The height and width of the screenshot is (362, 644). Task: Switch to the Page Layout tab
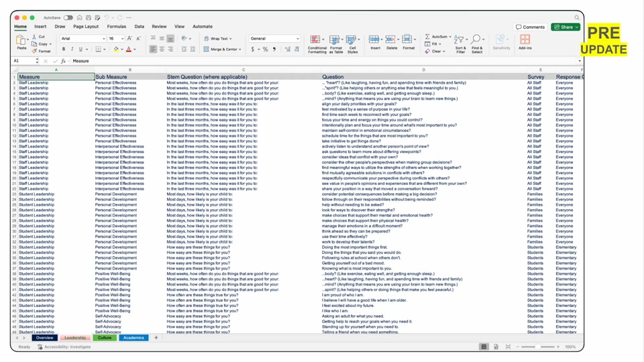pos(86,26)
